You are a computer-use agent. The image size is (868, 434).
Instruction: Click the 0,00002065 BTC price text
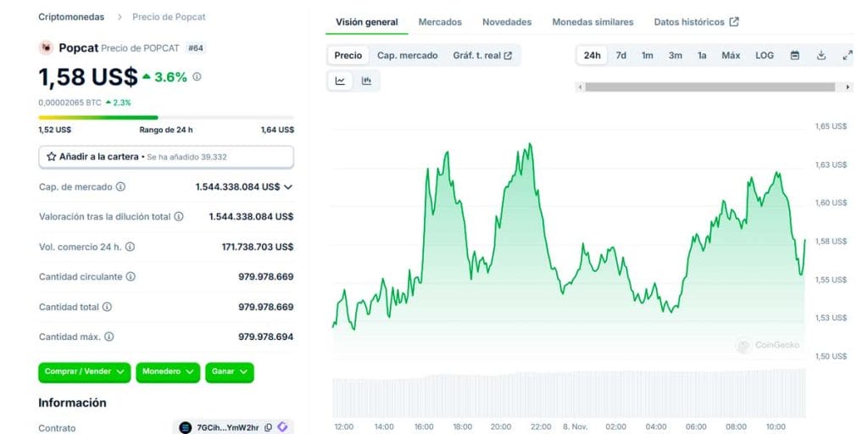[x=70, y=103]
